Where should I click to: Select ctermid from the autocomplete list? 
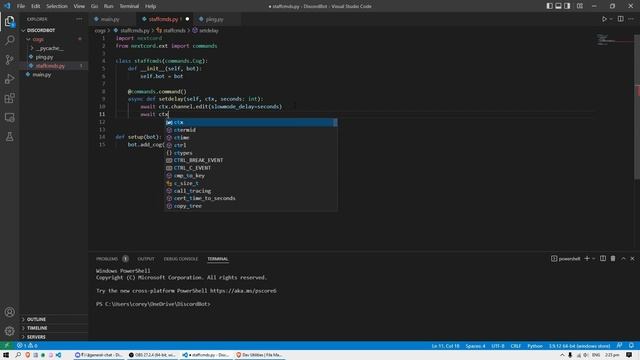tap(251, 130)
